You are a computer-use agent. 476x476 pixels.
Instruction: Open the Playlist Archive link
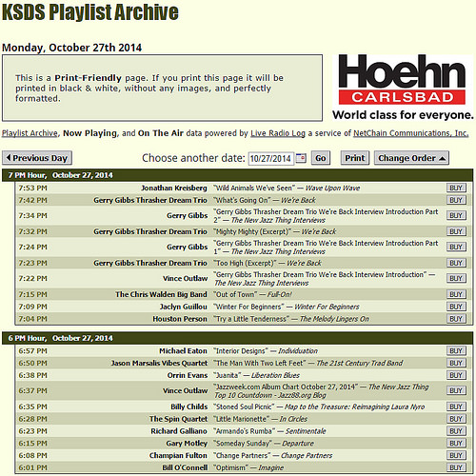click(30, 133)
